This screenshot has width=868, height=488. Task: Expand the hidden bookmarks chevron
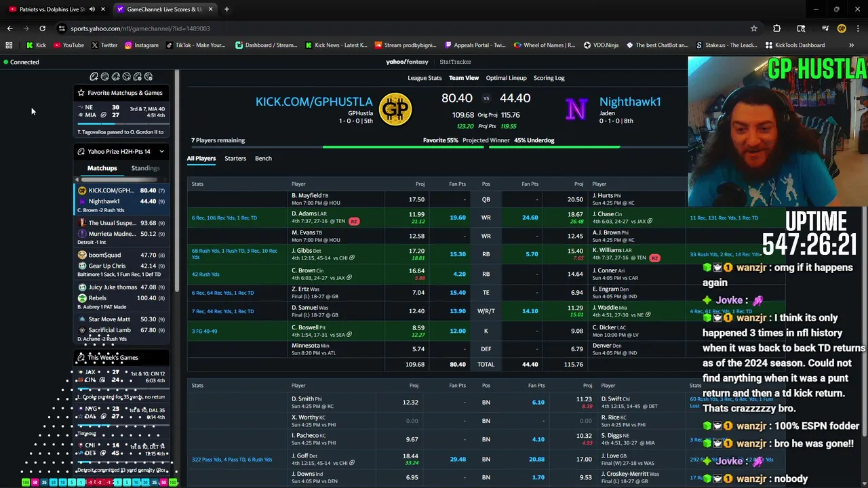(851, 45)
